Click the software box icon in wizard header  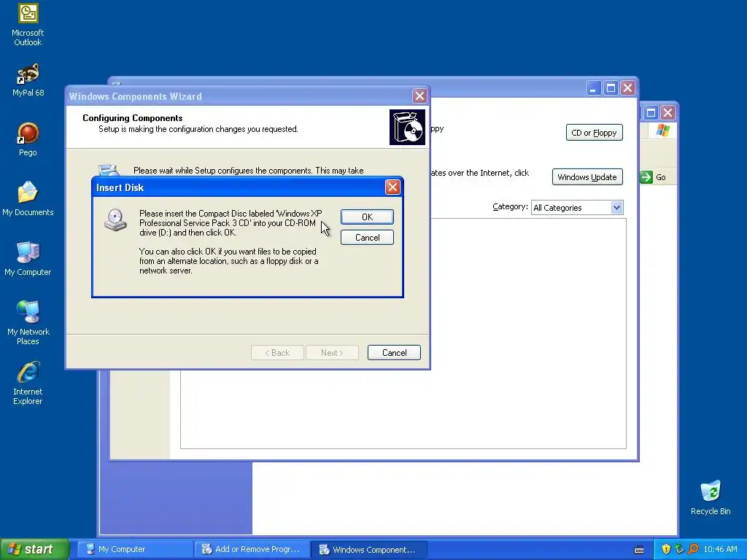click(407, 127)
